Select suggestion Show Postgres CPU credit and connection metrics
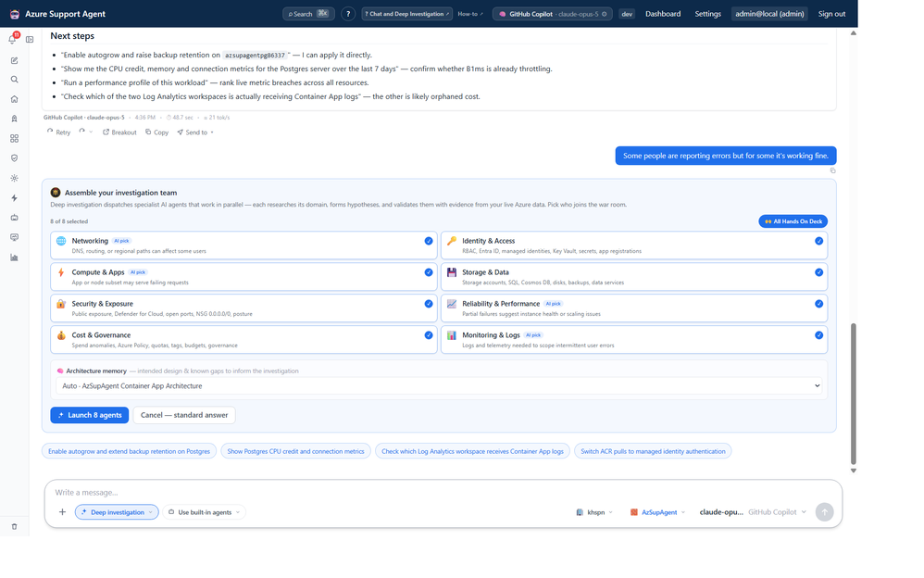 (296, 451)
